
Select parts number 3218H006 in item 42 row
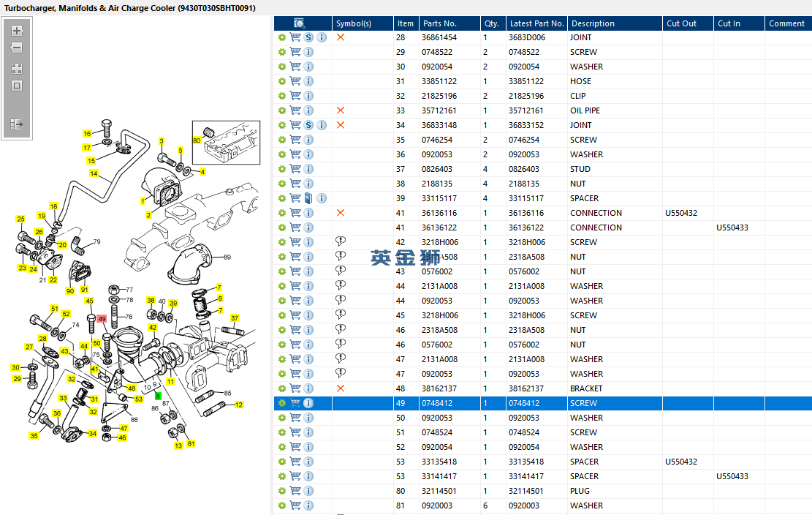coord(440,242)
